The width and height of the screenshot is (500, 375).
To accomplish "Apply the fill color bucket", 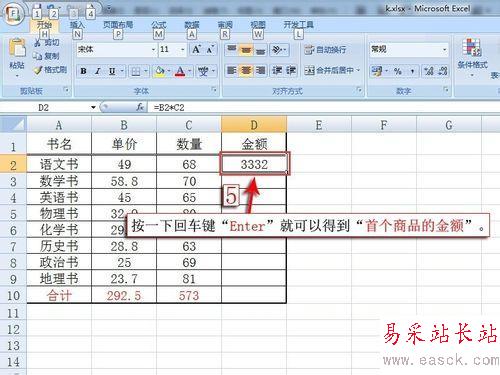I will coord(160,71).
